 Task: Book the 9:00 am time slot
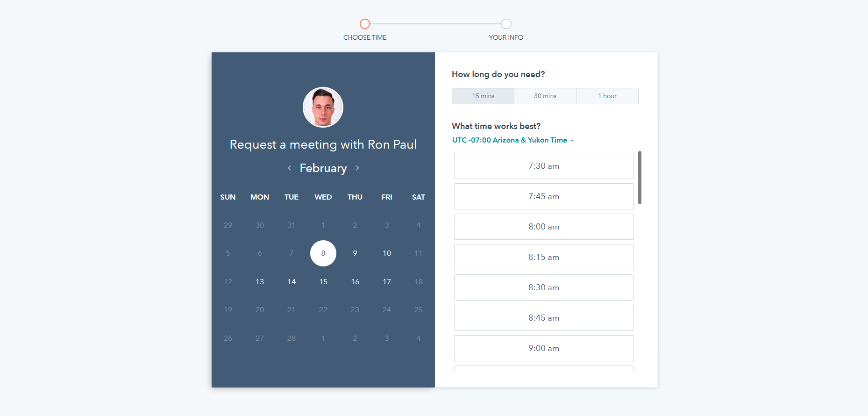tap(543, 348)
